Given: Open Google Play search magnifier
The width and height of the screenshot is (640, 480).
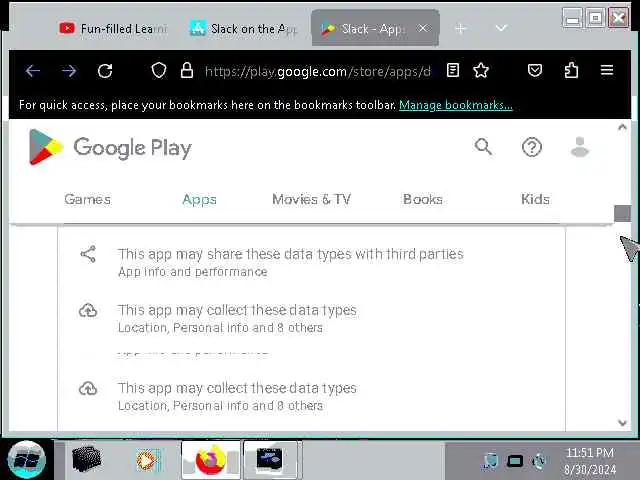Looking at the screenshot, I should (483, 147).
